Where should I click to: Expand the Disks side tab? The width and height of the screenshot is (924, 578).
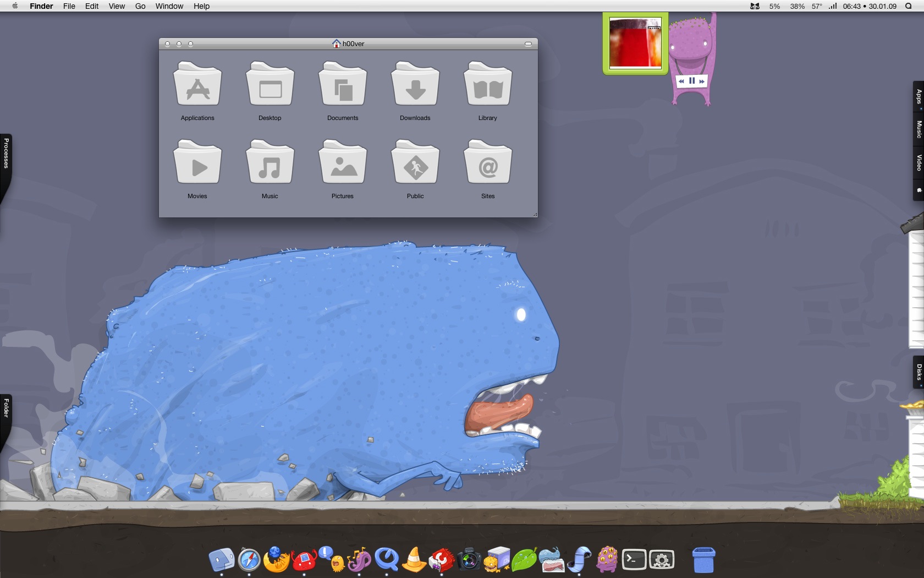point(918,372)
